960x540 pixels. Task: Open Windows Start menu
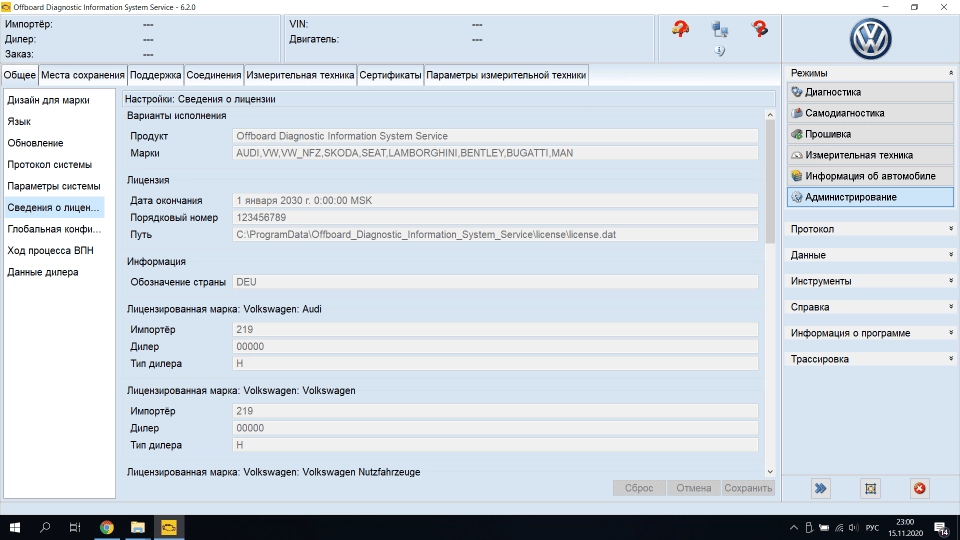15,527
